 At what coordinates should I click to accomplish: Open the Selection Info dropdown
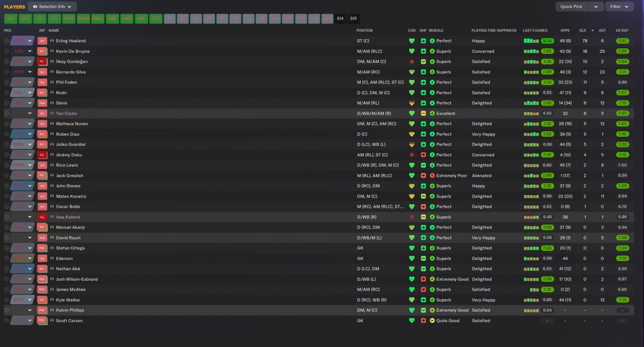(x=52, y=7)
